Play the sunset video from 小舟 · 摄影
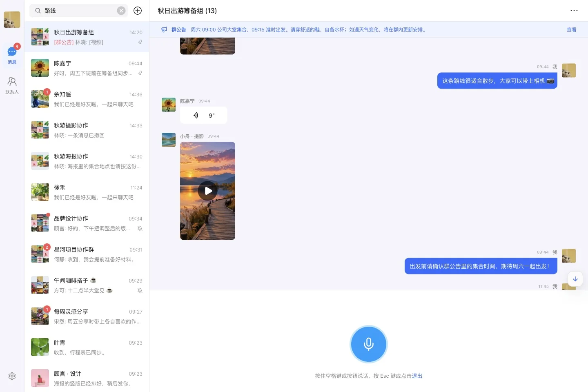The height and width of the screenshot is (392, 588). click(207, 191)
